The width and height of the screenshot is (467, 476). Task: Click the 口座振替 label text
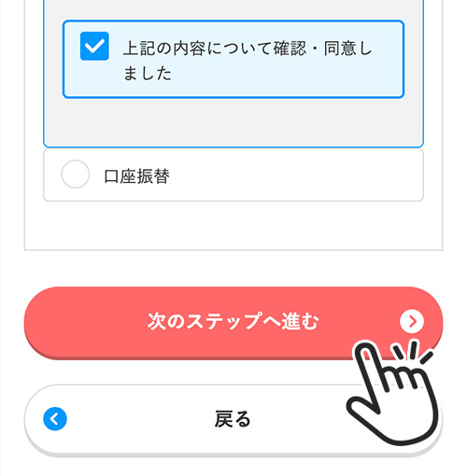click(x=136, y=176)
